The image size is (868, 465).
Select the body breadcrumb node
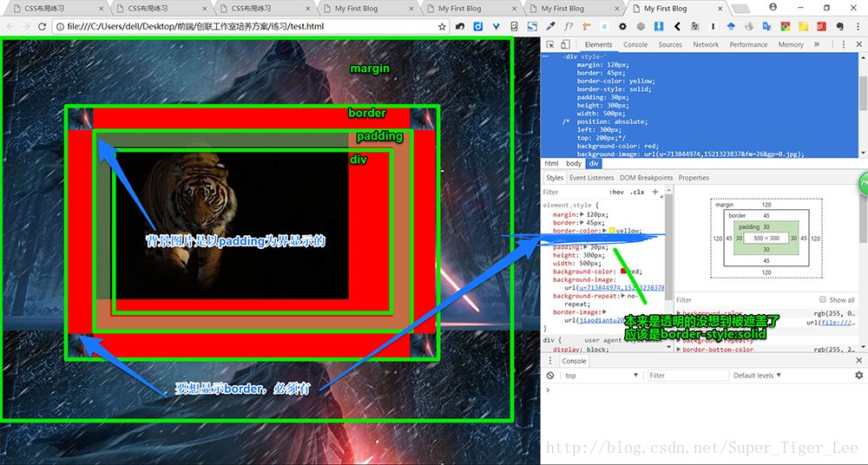(574, 164)
